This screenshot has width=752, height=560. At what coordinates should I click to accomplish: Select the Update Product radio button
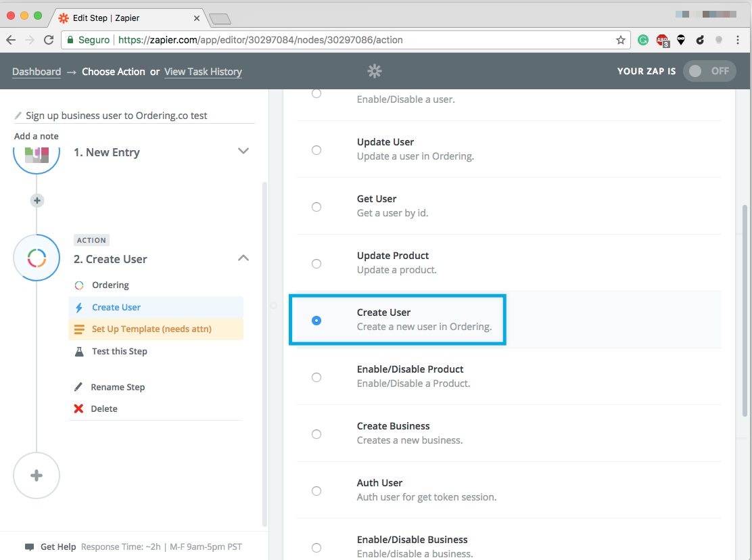pyautogui.click(x=316, y=264)
